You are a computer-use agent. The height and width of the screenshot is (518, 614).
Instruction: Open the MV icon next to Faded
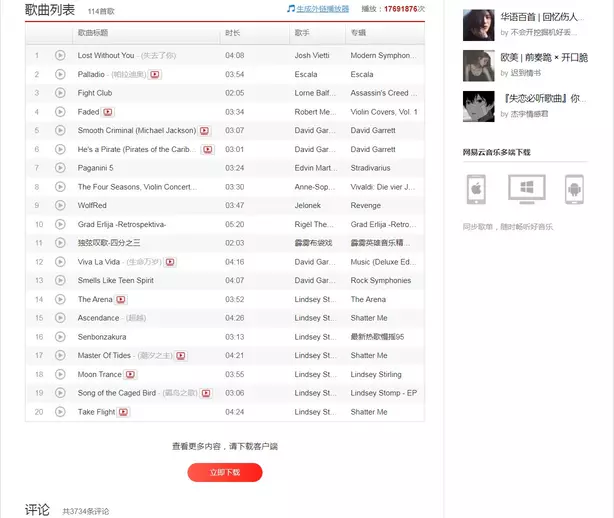pos(108,112)
